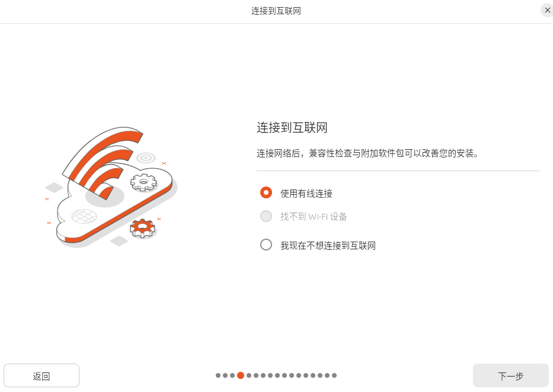Viewport: 553px width, 392px height.
Task: Select the 使用有线连接 radio button
Action: click(266, 192)
